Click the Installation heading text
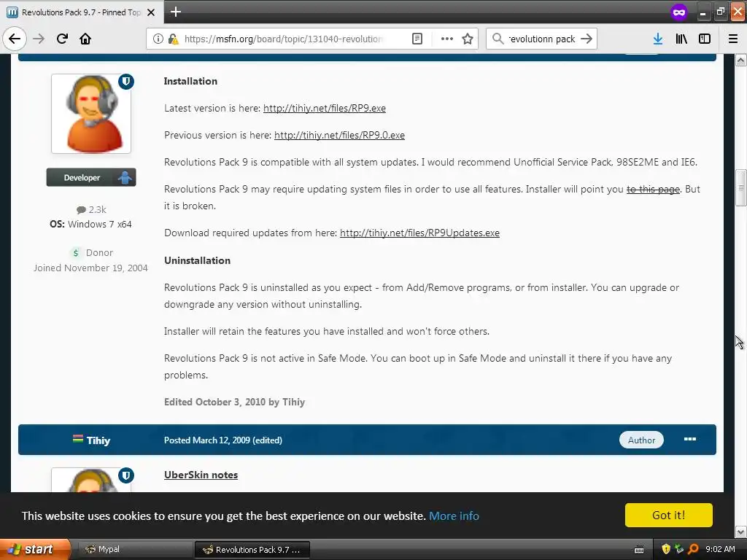The height and width of the screenshot is (560, 747). point(190,82)
